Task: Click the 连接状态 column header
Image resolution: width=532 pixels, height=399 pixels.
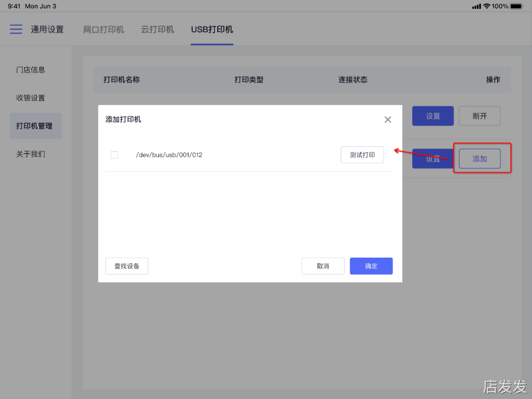Action: (x=352, y=80)
